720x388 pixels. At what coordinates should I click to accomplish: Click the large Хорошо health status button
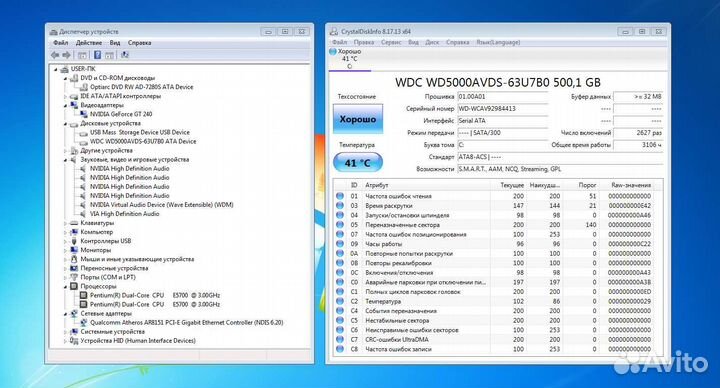(x=358, y=119)
